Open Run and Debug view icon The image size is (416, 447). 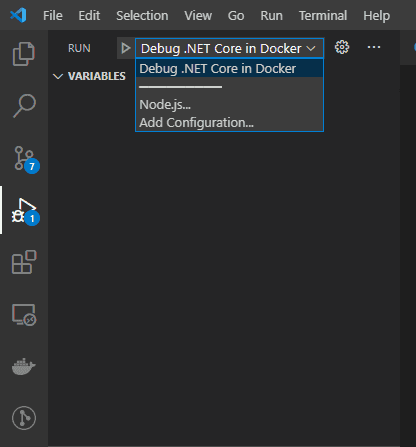(x=25, y=211)
